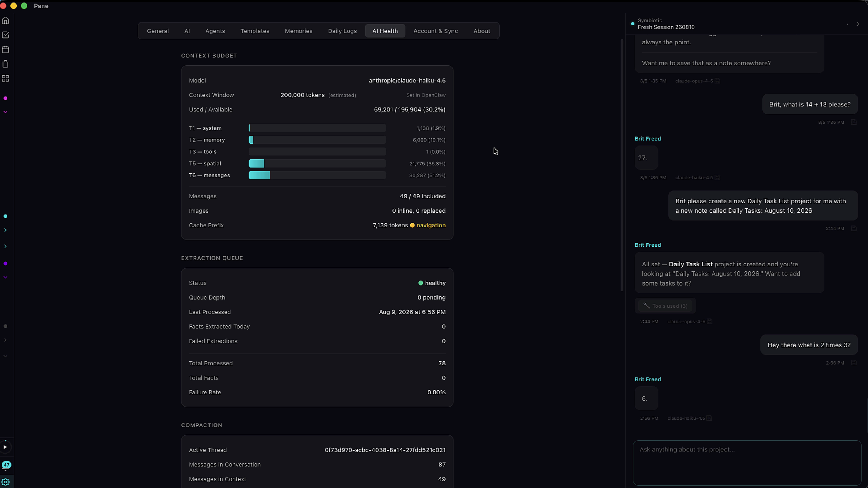Click save icon beside the 2:44 PM user timestamp
Screen dimensions: 868x488
[854, 229]
